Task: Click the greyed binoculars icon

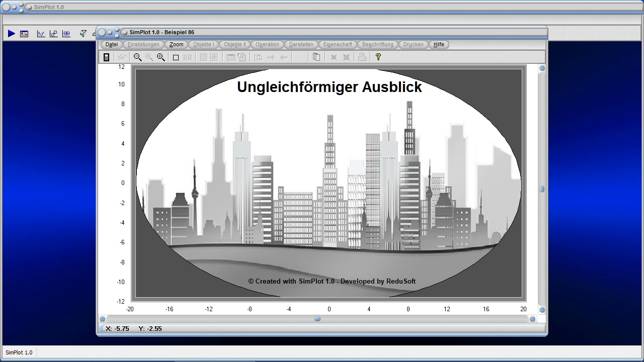Action: coord(122,57)
